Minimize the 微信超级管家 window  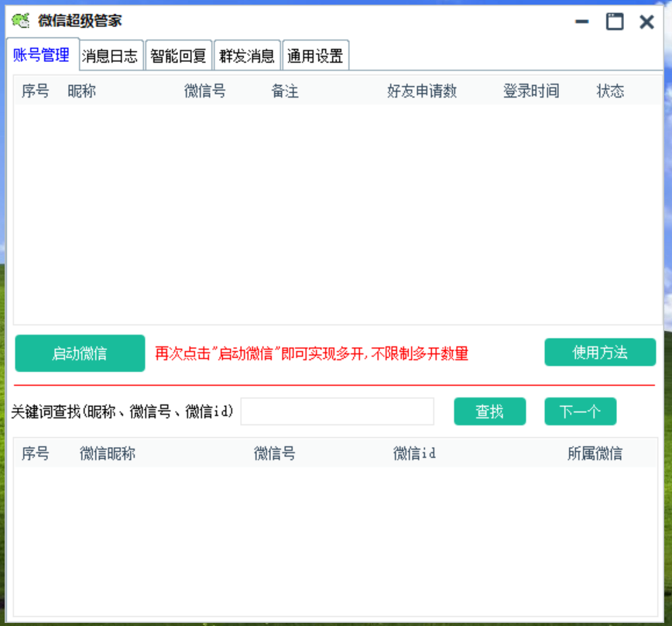(x=582, y=22)
